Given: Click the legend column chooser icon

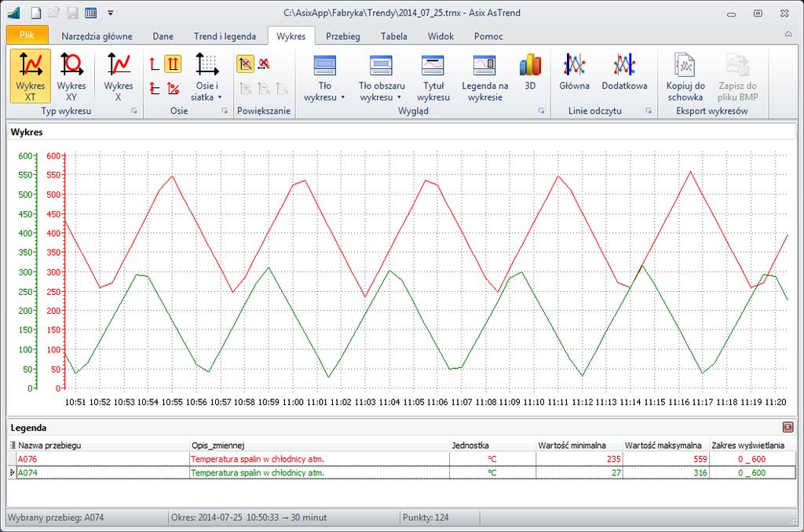Looking at the screenshot, I should [13, 445].
